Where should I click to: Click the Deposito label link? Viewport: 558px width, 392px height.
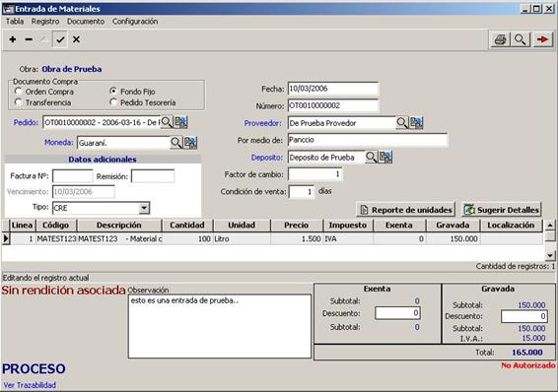coord(267,158)
